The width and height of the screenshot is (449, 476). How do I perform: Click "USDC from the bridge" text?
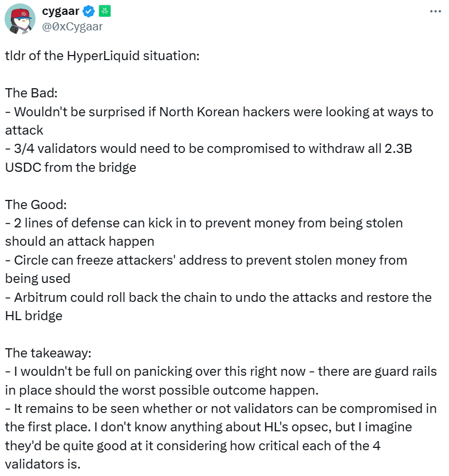pyautogui.click(x=70, y=167)
